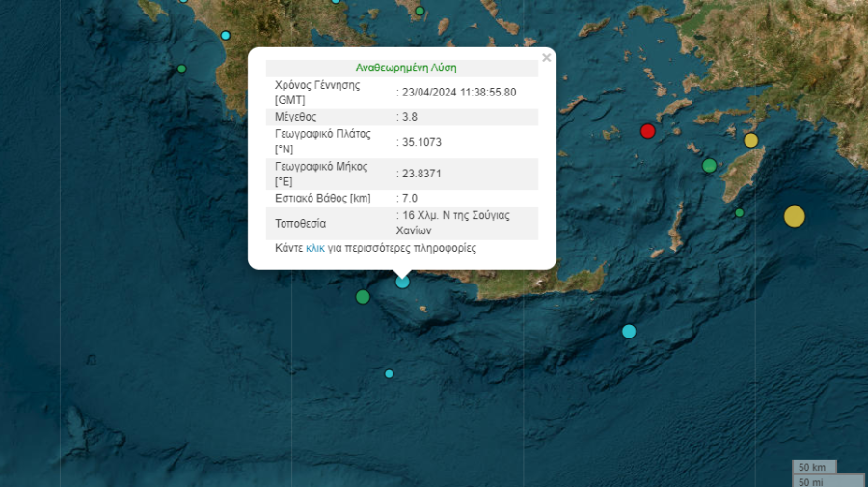The height and width of the screenshot is (487, 868).
Task: Click the cyan marker south of eastern Crete
Action: (x=629, y=331)
